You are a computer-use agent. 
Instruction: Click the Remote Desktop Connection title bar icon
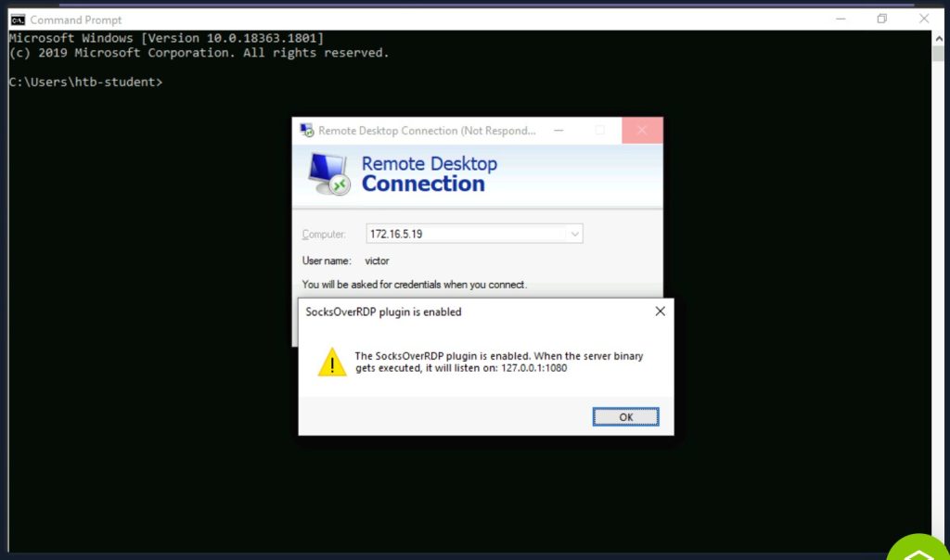point(307,130)
